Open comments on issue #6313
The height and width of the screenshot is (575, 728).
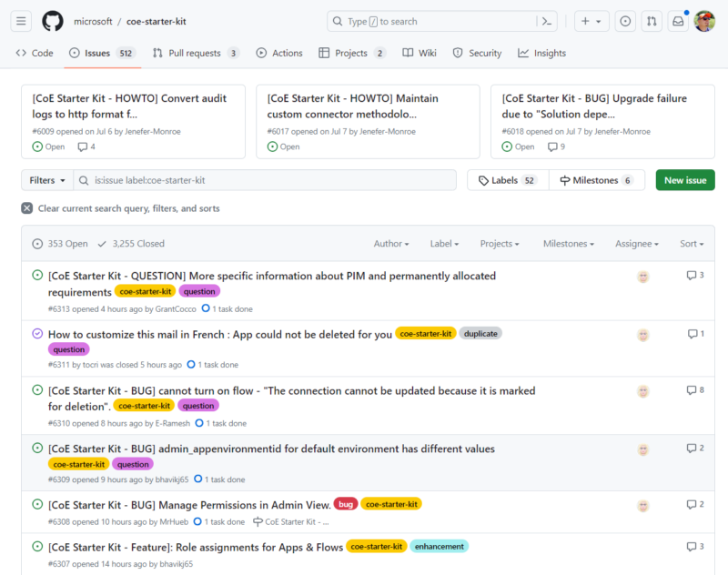click(x=695, y=275)
